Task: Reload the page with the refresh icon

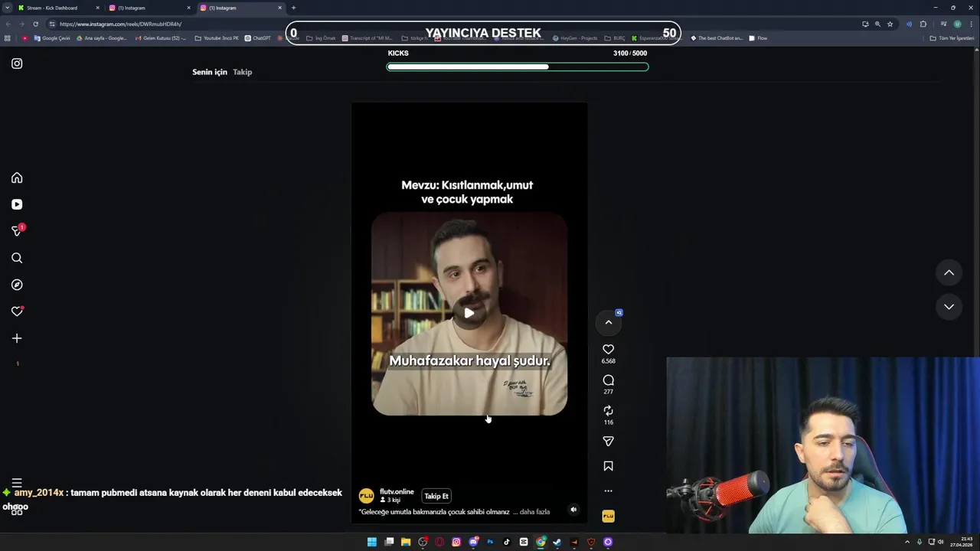Action: point(35,24)
